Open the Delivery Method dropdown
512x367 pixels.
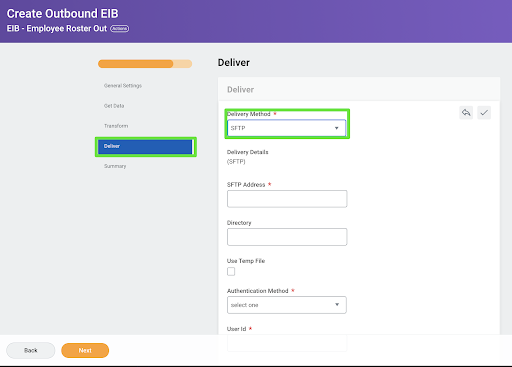click(286, 128)
